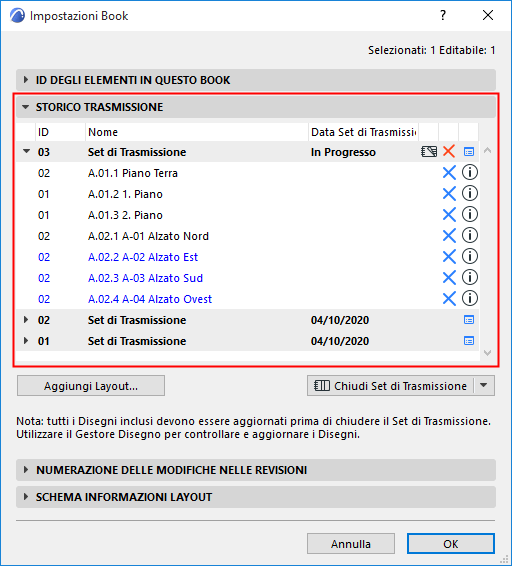Click Data Set di Trasmissione column header

click(363, 132)
